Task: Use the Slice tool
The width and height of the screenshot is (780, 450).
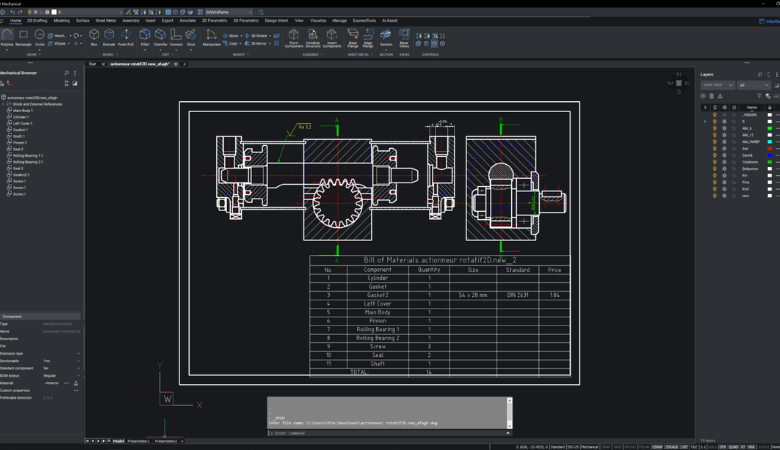Action: tap(191, 38)
